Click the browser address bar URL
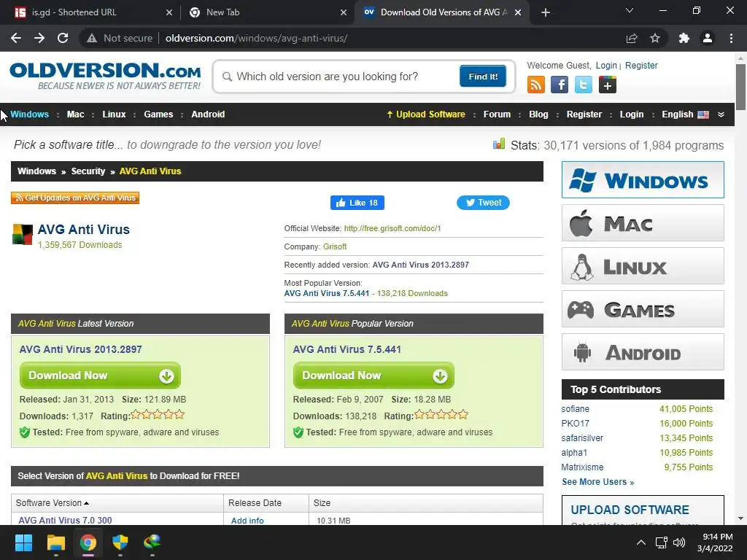The width and height of the screenshot is (747, 560). click(x=256, y=38)
